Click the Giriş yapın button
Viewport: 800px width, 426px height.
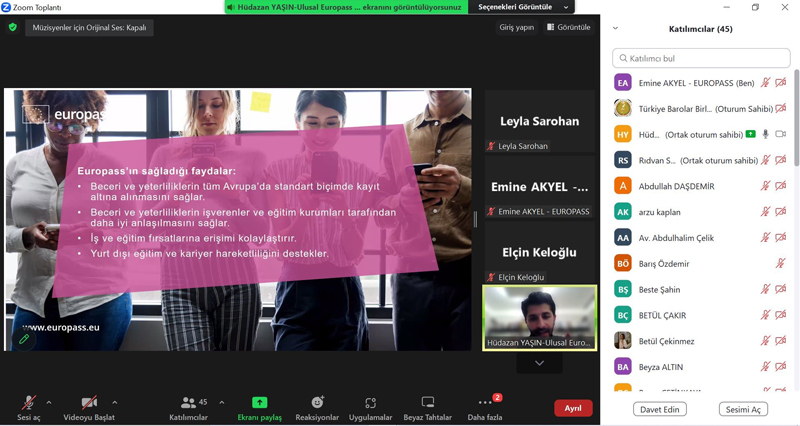[516, 28]
